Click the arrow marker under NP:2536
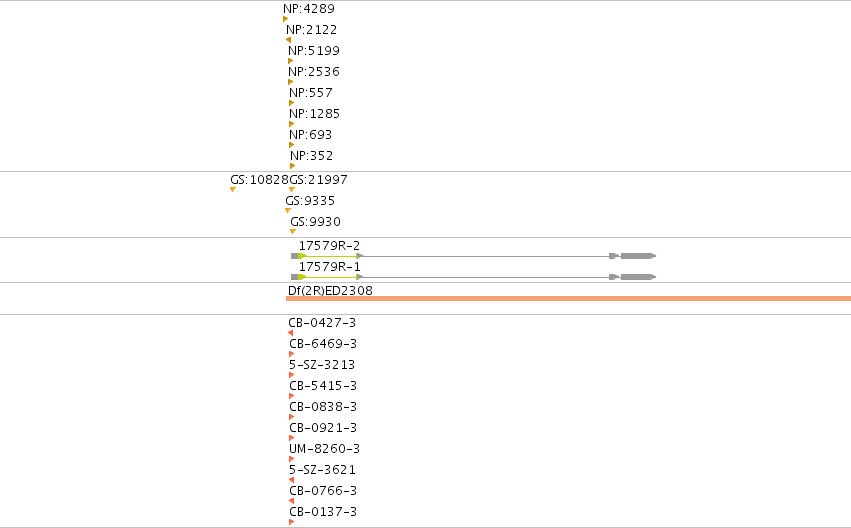The height and width of the screenshot is (528, 851). click(290, 82)
